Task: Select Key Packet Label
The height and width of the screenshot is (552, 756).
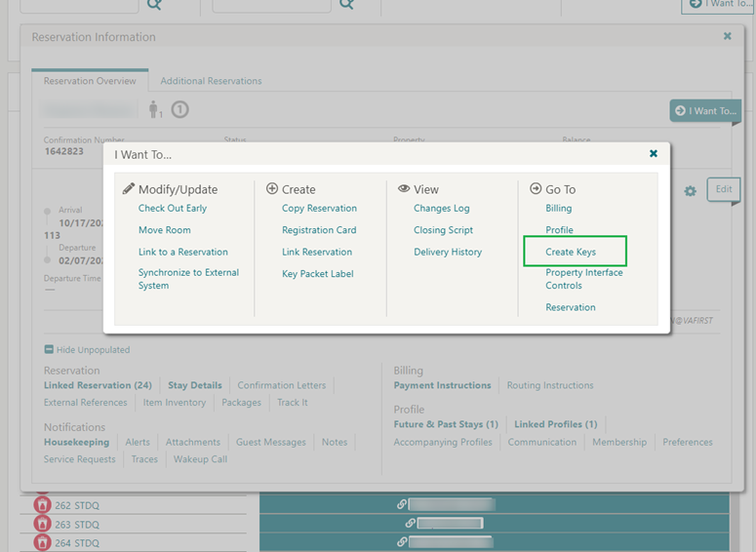Action: pyautogui.click(x=317, y=273)
